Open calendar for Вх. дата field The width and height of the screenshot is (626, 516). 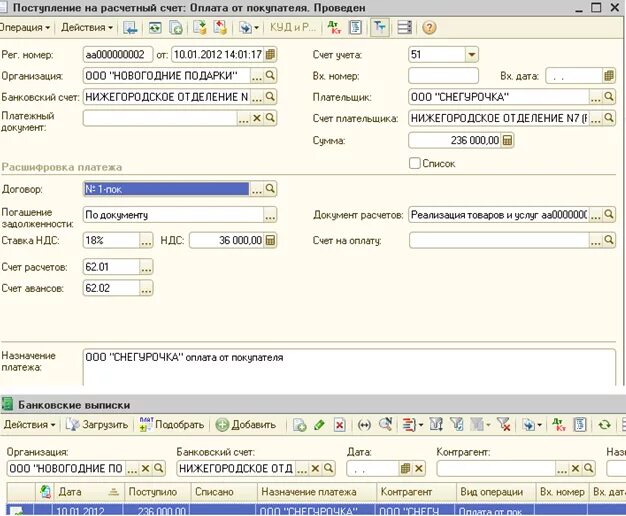click(609, 75)
